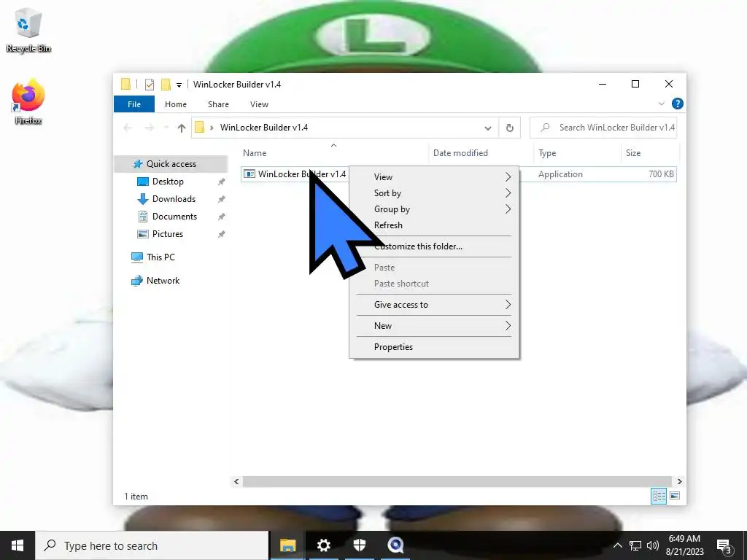Click the pin icon beside Documents
This screenshot has height=560, width=747.
coord(222,217)
